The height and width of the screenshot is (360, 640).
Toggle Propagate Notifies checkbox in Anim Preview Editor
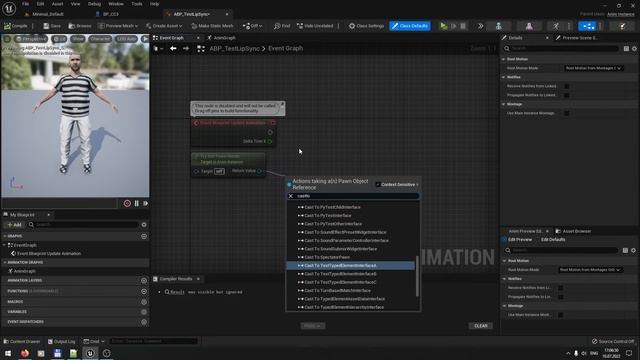click(x=560, y=297)
